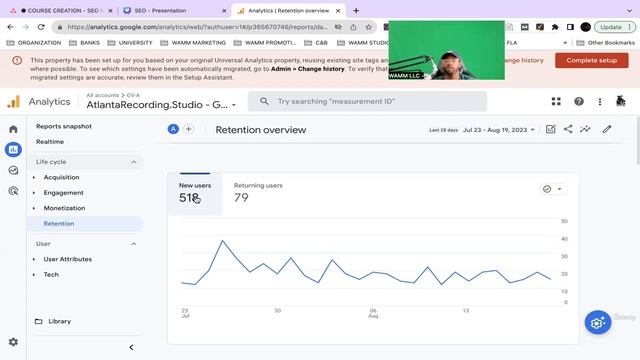Open the ORGANIZATION bookmarks folder
Viewport: 640px width, 360px height.
34,42
